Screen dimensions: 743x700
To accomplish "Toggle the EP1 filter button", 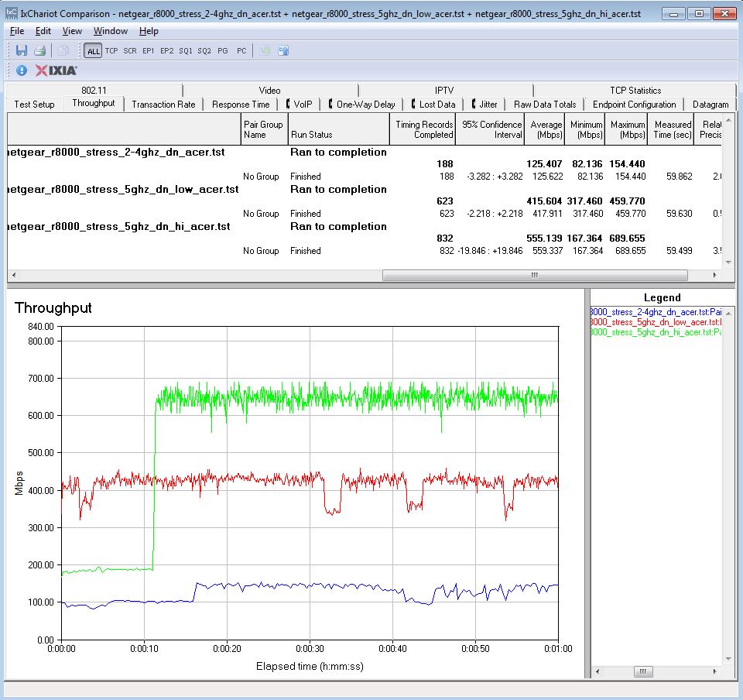I will click(x=149, y=50).
